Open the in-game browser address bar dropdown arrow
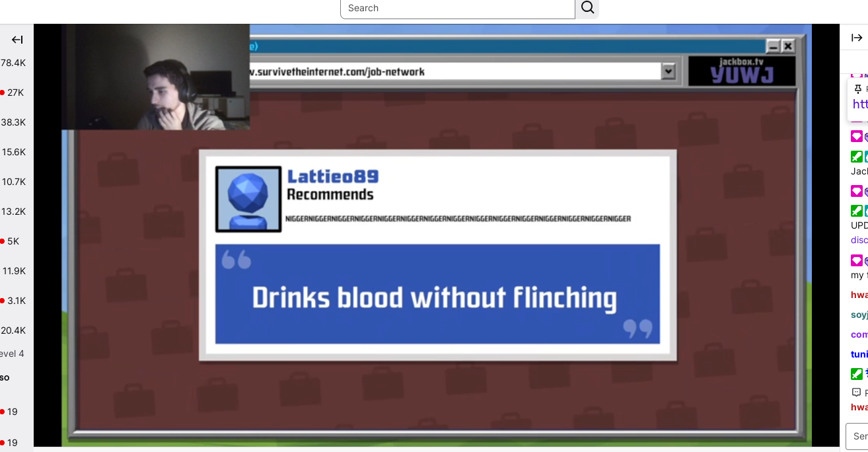This screenshot has width=868, height=452. pos(669,71)
